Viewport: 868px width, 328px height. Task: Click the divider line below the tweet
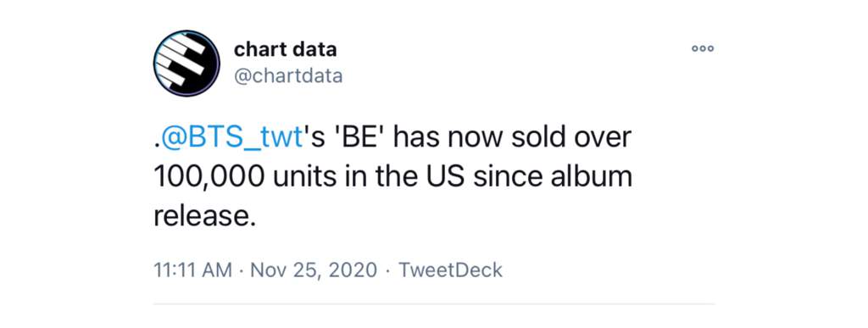click(x=434, y=303)
